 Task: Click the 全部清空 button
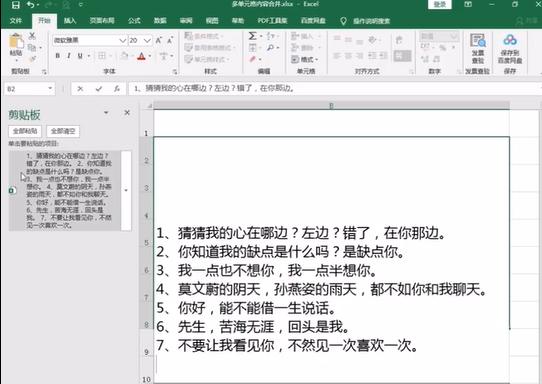[x=63, y=131]
